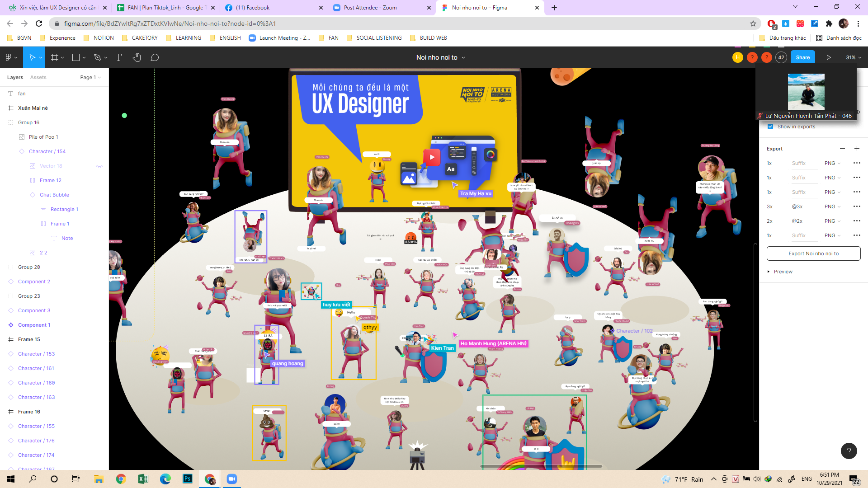Reload the page in Chrome

39,23
